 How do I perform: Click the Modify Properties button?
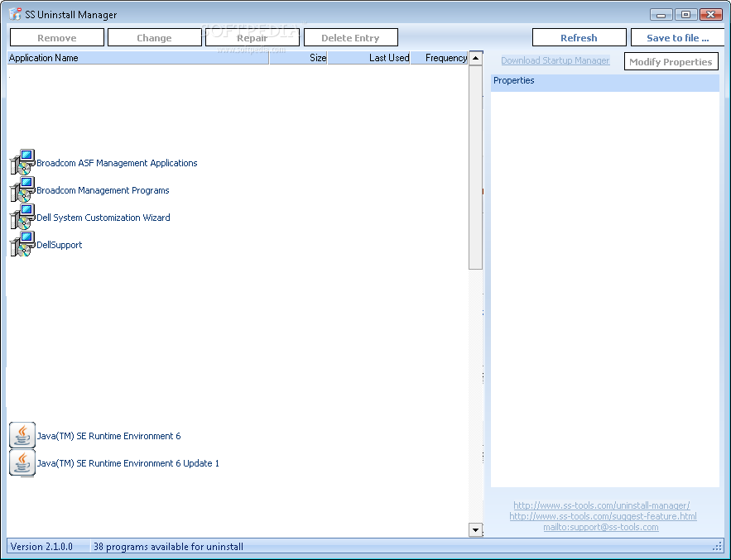671,62
